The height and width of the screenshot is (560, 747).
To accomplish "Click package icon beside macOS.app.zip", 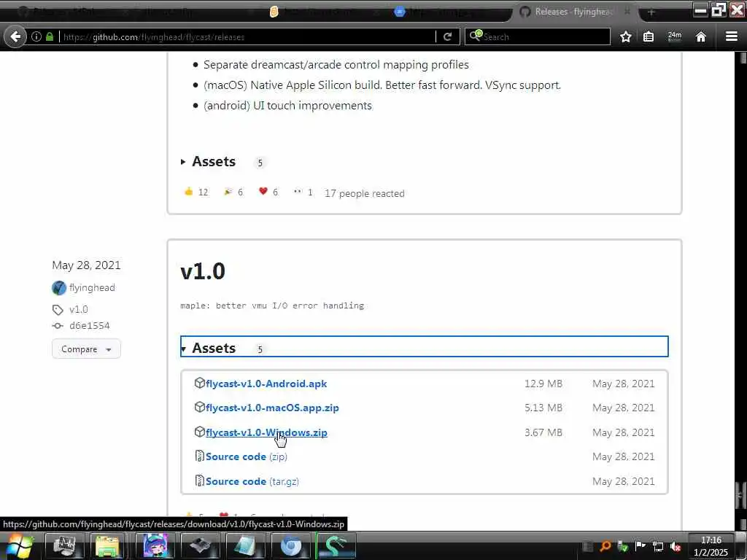I will [200, 407].
